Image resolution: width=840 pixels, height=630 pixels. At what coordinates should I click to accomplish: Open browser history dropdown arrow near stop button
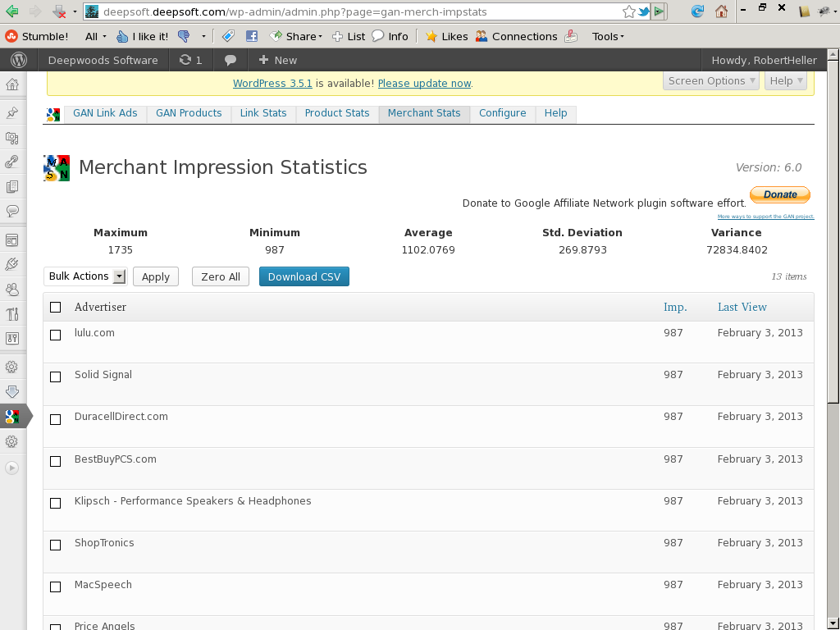75,11
